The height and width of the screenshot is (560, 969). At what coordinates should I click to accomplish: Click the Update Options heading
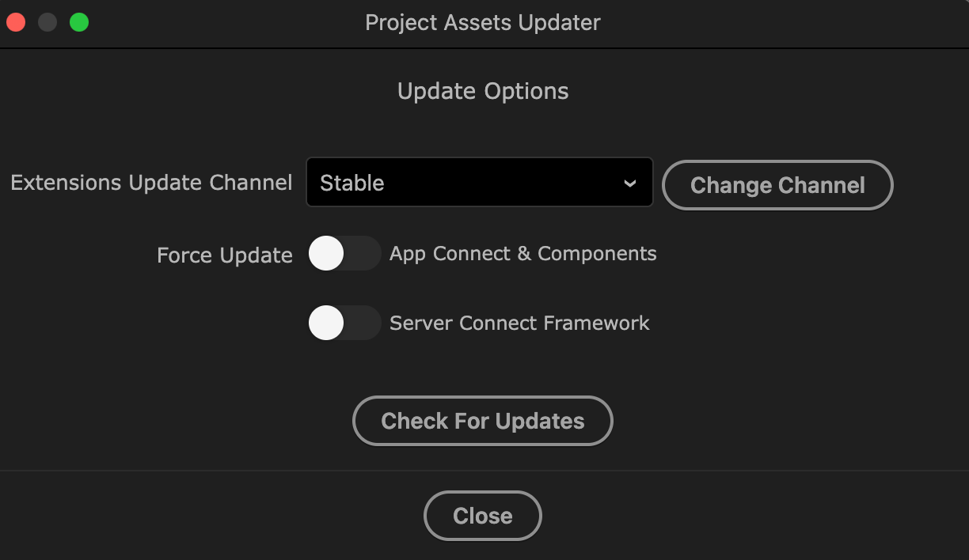click(483, 91)
